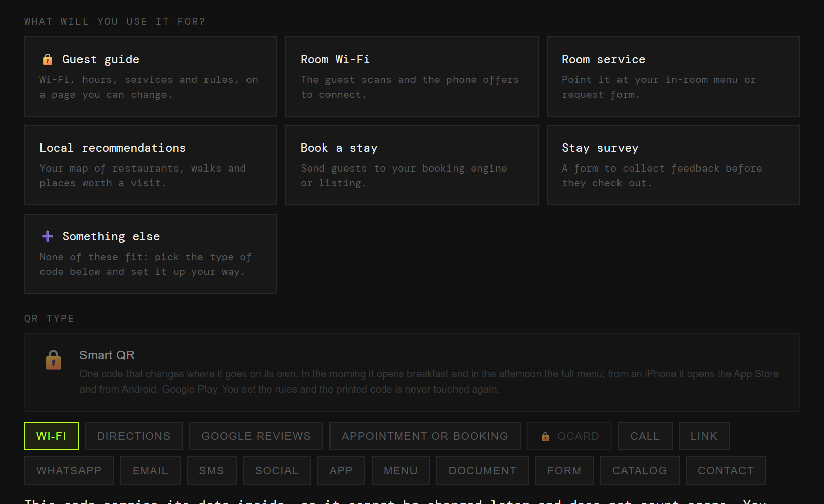Click the QCARD label text
Screen dimensions: 824x504
[x=578, y=436]
